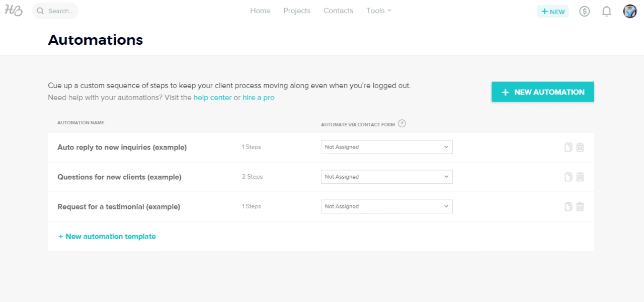Open the notifications bell
This screenshot has width=644, height=302.
607,11
